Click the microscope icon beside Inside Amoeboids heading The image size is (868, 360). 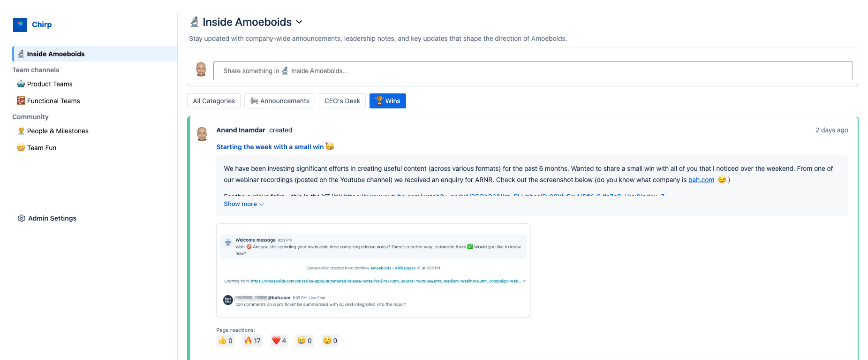(195, 22)
